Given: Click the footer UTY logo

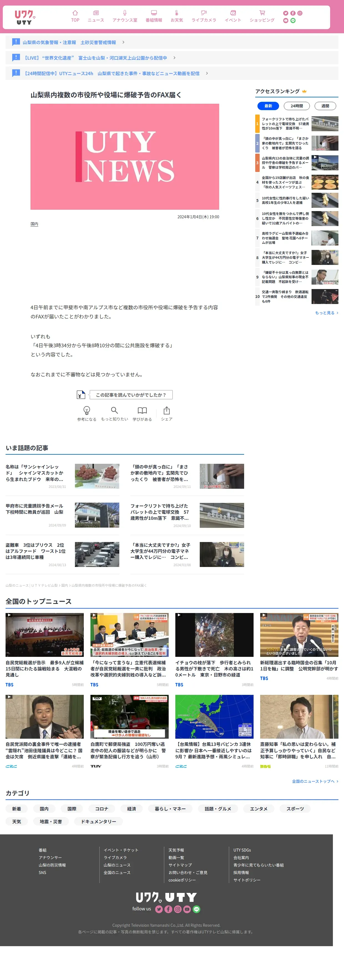Looking at the screenshot, I should click(166, 897).
